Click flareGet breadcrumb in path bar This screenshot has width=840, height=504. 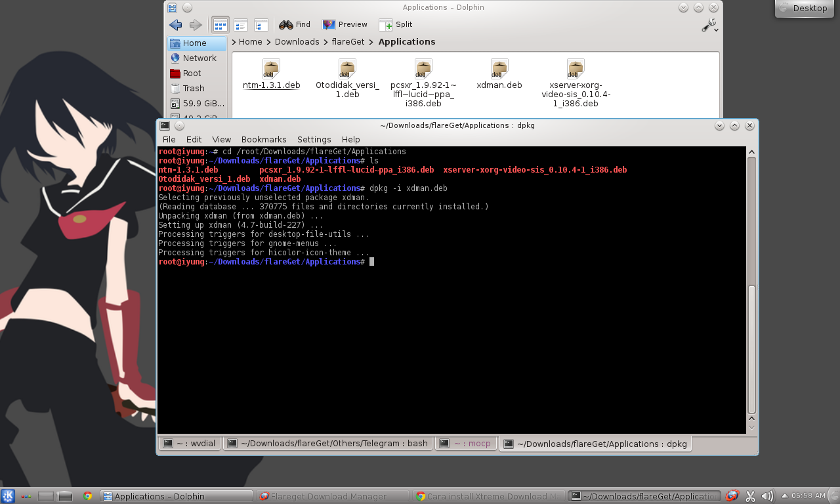coord(348,42)
